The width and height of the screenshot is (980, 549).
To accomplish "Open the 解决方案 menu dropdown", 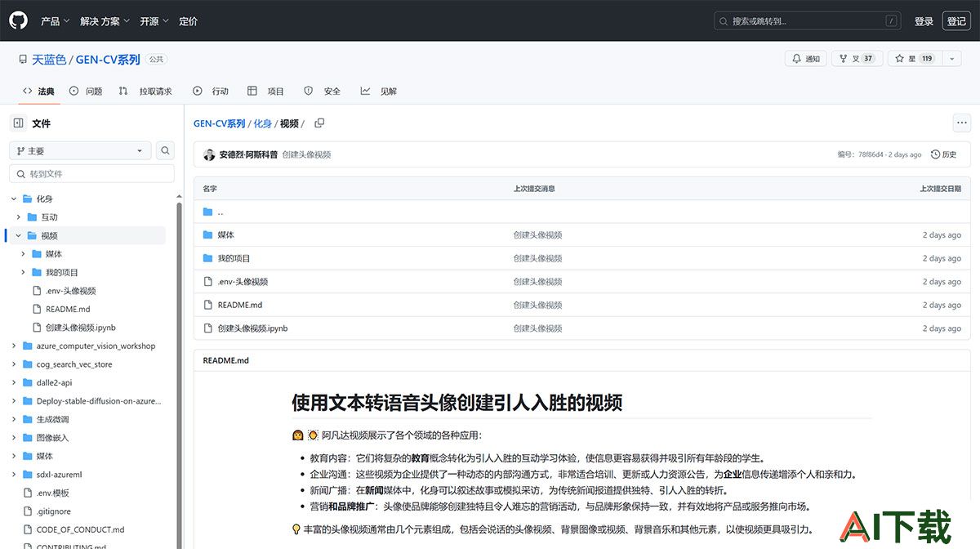I will tap(105, 21).
